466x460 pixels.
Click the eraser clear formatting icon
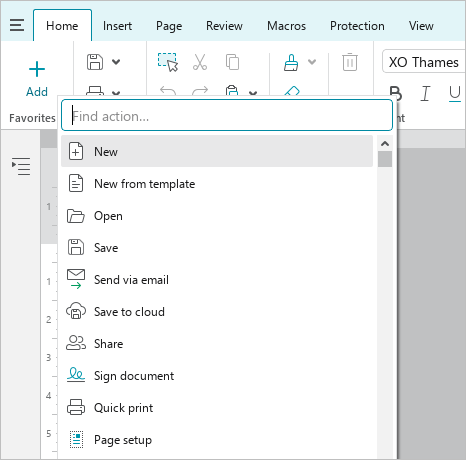pos(292,91)
